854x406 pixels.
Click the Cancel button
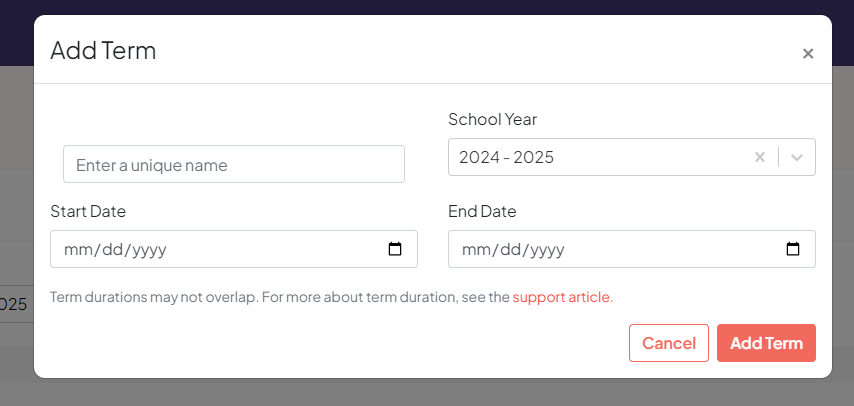(669, 343)
